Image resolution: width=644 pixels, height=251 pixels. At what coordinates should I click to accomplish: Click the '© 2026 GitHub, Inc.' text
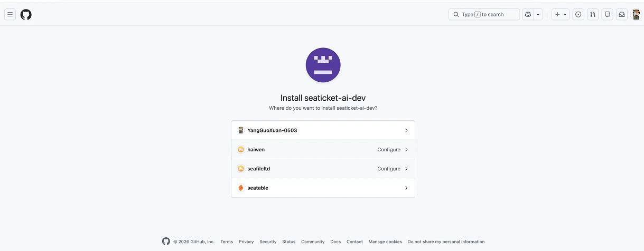point(194,242)
